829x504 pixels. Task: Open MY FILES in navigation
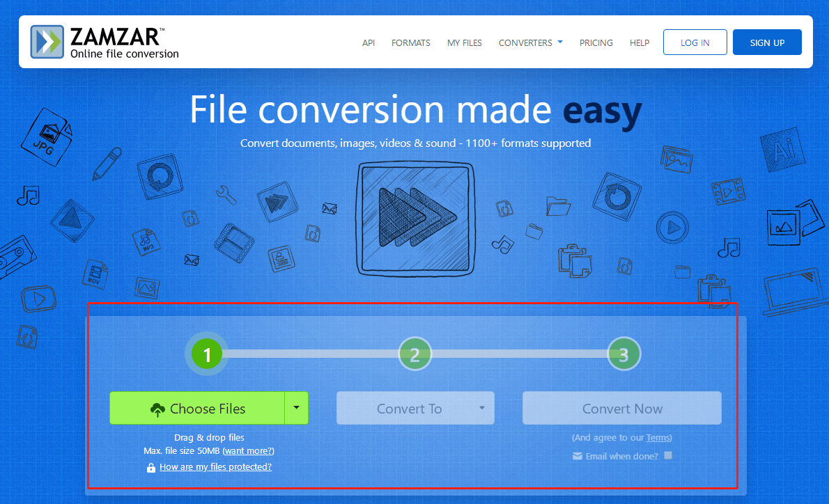(x=464, y=42)
